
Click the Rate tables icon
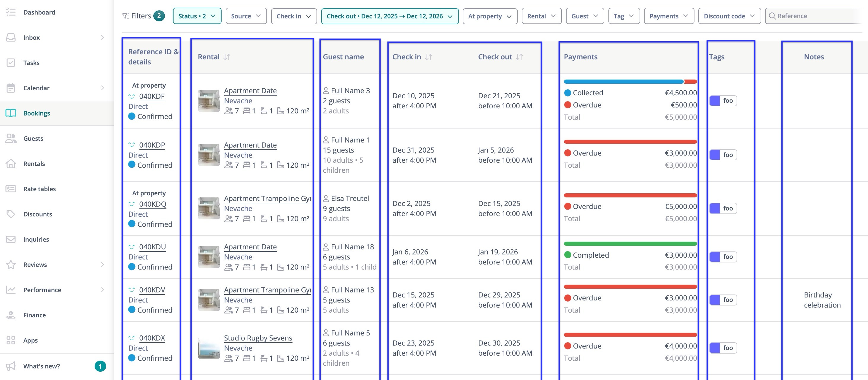(x=11, y=189)
